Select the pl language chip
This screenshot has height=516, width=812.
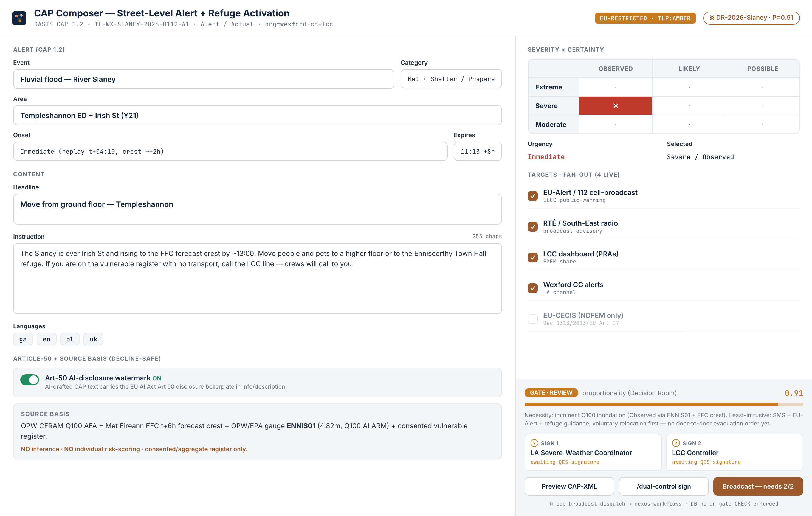pyautogui.click(x=70, y=339)
